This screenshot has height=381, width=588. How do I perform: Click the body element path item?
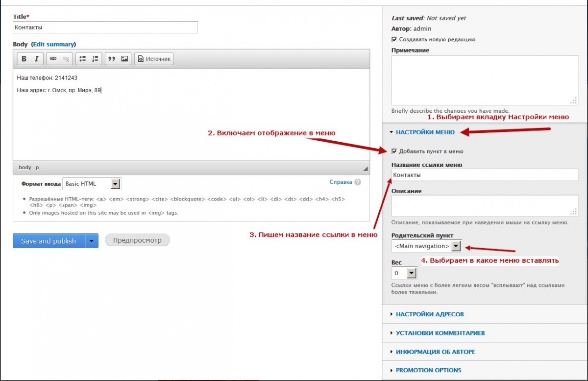pos(25,167)
